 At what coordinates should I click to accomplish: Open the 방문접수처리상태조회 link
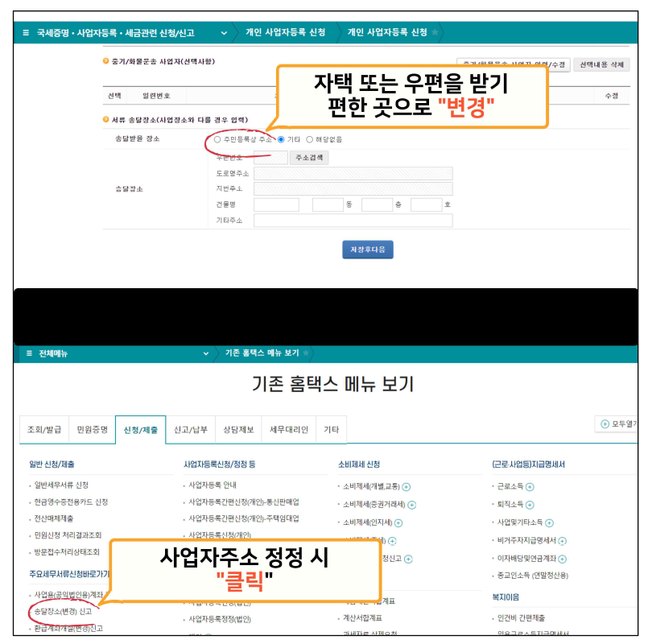point(67,552)
